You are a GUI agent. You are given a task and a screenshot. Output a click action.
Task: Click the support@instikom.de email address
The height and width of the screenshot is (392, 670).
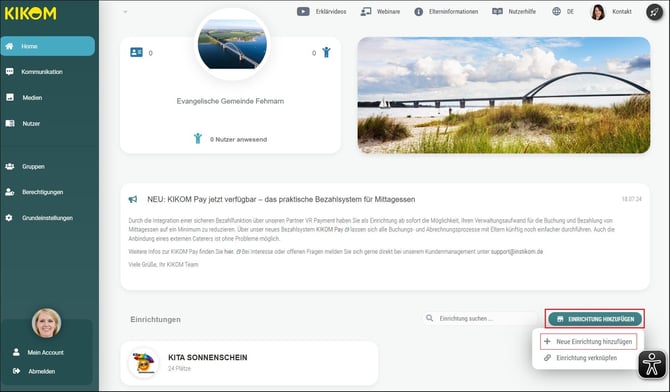click(517, 251)
